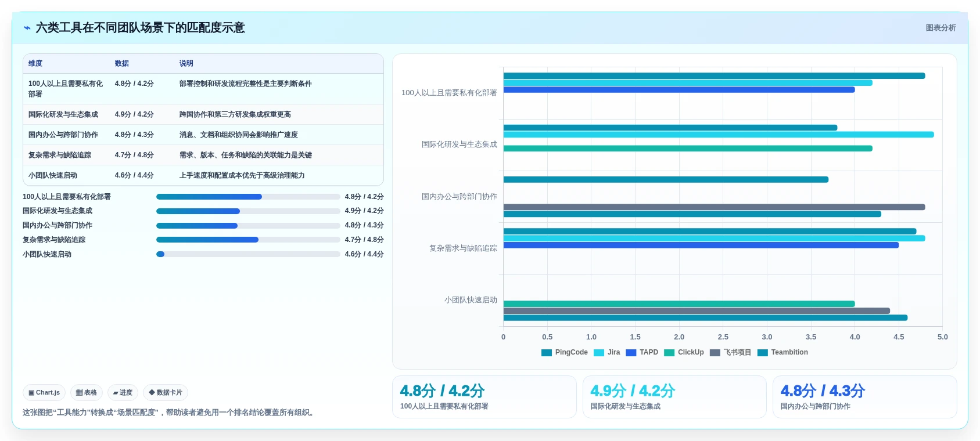The width and height of the screenshot is (980, 441).
Task: Toggle Teambition legend swatch
Action: [x=763, y=353]
